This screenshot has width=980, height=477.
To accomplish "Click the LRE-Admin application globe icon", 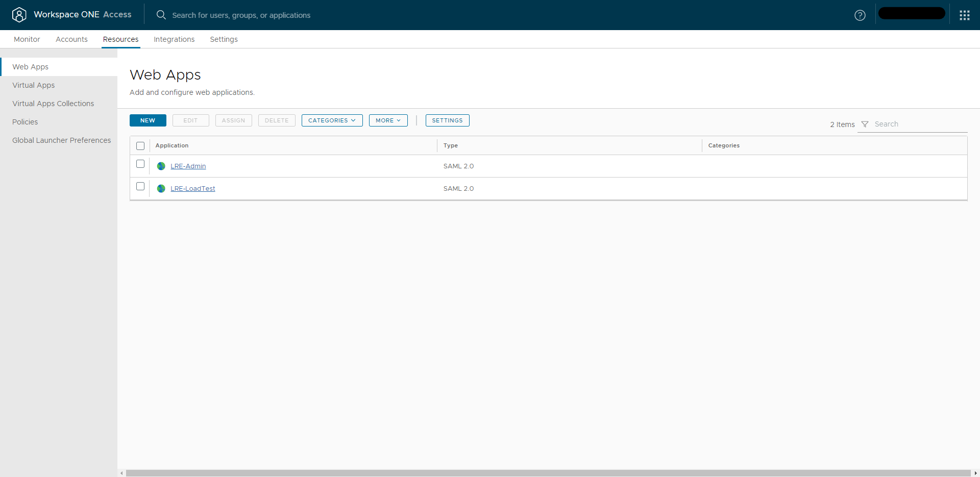I will (x=161, y=166).
